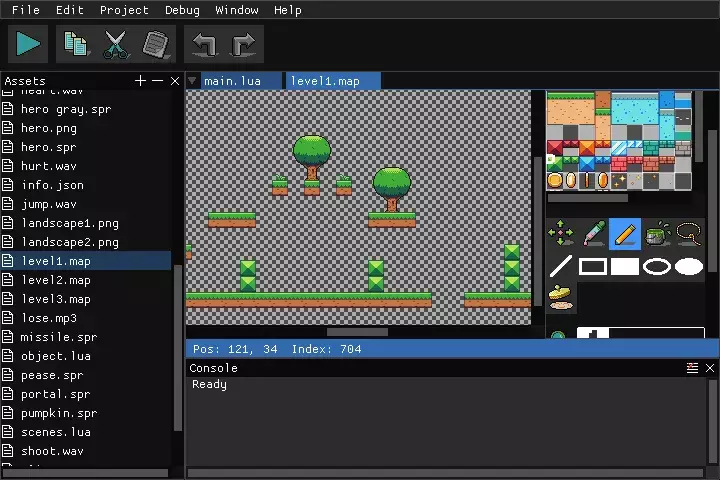Add new asset with plus button
The image size is (720, 480).
(141, 81)
